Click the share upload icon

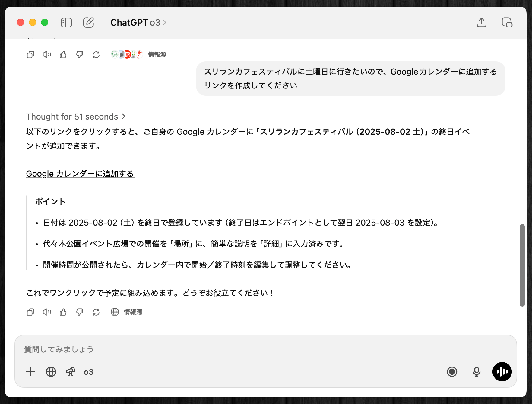[481, 23]
